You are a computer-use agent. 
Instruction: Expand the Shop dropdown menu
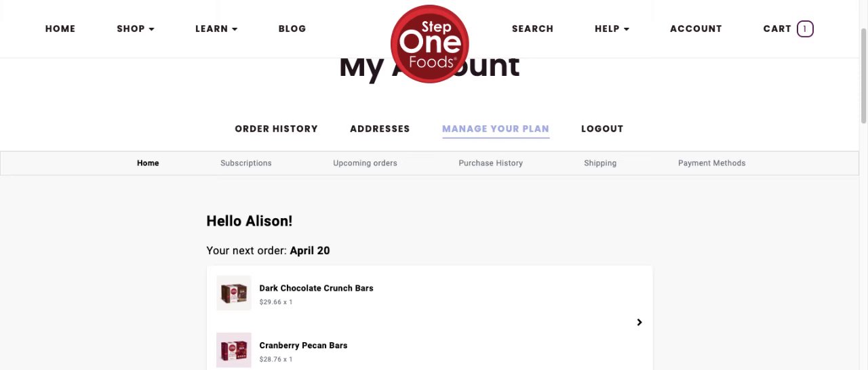136,28
